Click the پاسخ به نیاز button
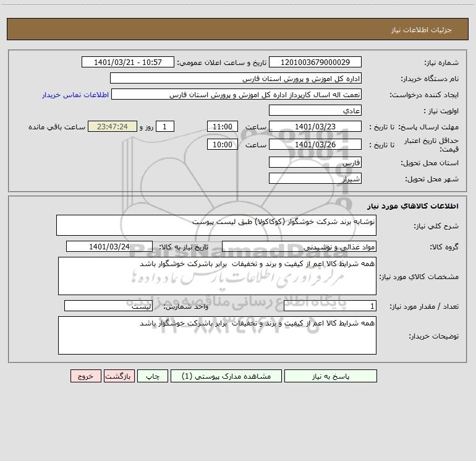 (x=331, y=376)
